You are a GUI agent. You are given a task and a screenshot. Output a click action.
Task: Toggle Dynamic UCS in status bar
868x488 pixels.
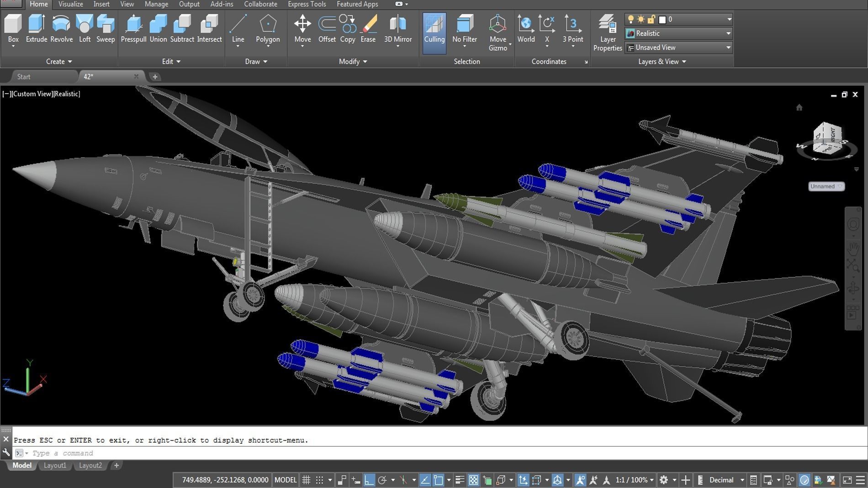click(x=523, y=480)
